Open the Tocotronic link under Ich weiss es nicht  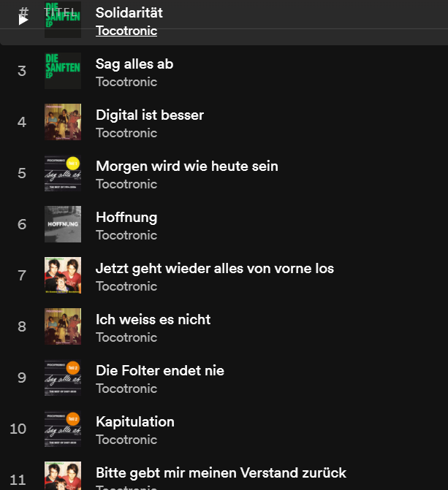[x=126, y=337]
